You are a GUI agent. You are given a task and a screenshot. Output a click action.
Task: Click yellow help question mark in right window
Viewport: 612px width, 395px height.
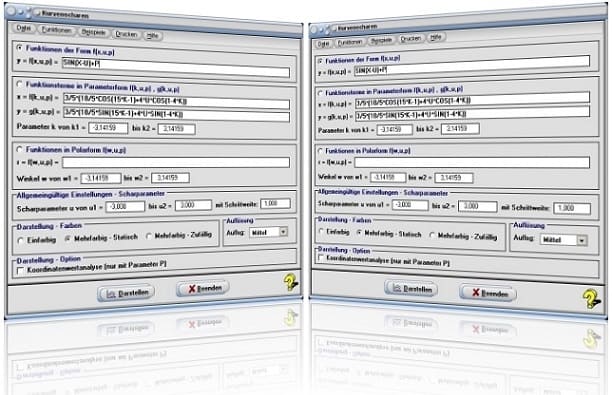[x=592, y=299]
